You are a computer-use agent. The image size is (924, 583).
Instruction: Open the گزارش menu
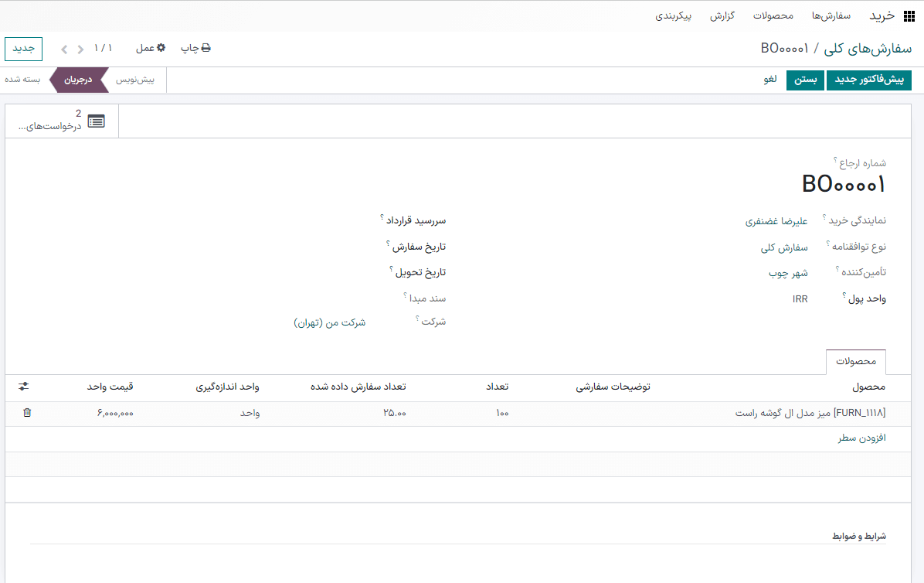(723, 15)
